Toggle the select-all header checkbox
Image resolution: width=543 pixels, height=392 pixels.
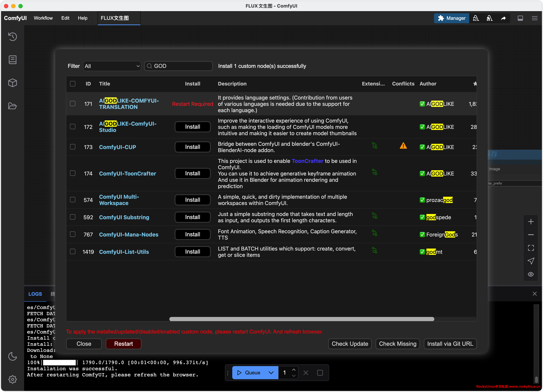click(x=73, y=84)
